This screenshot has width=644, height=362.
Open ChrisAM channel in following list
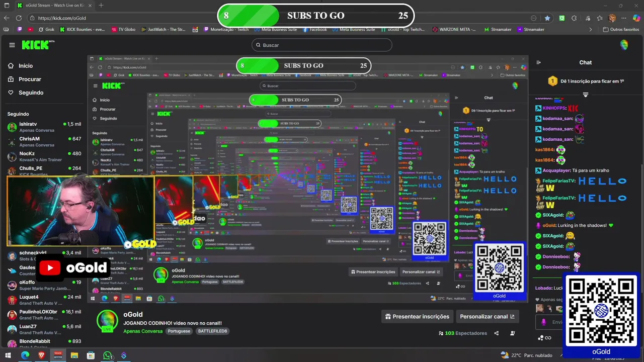pyautogui.click(x=44, y=141)
